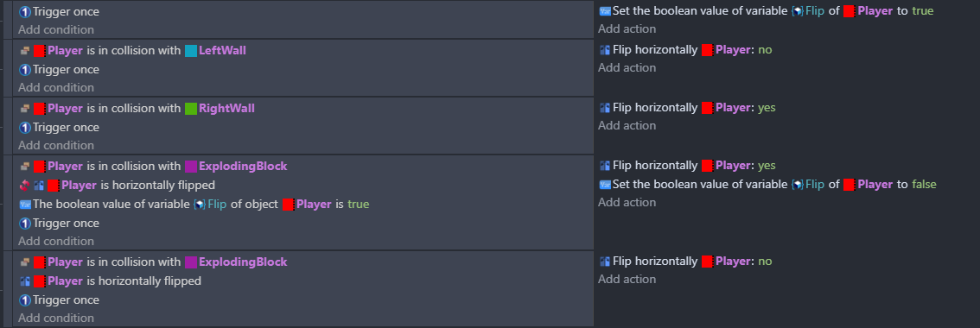Image resolution: width=980 pixels, height=328 pixels.
Task: Add condition to the last ExplodingBlock event
Action: point(56,318)
